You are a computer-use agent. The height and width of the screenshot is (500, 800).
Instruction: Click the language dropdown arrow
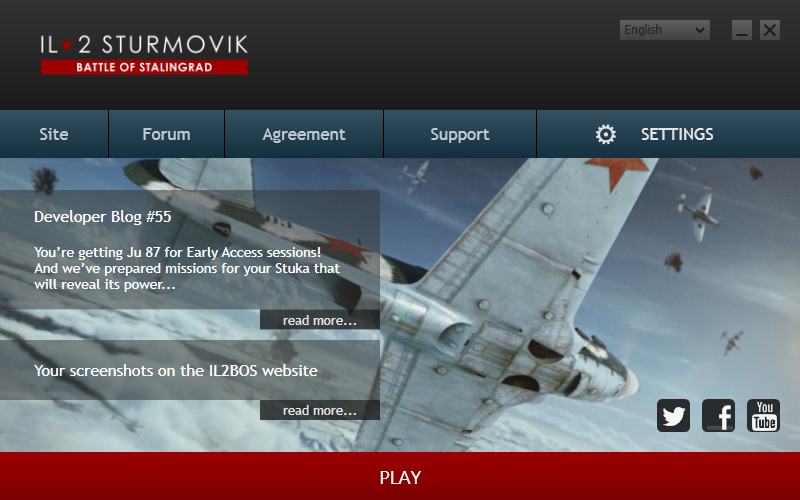pos(700,30)
